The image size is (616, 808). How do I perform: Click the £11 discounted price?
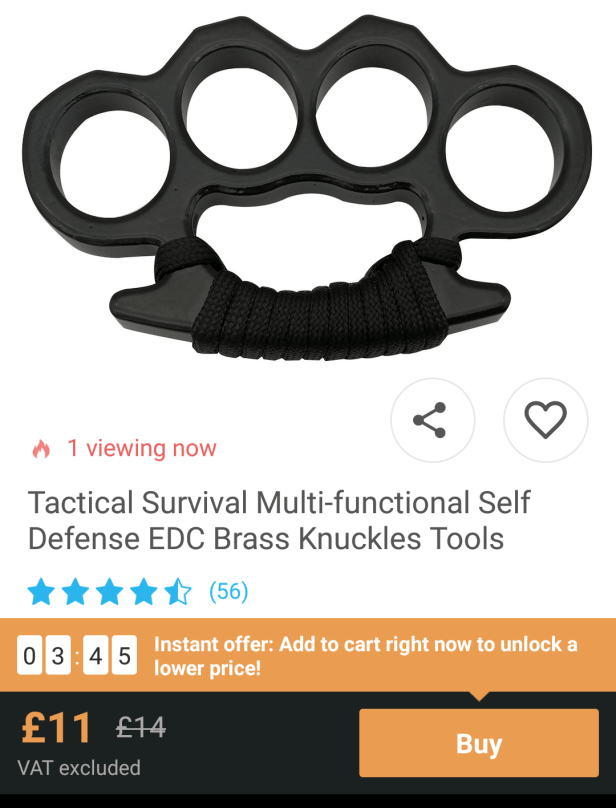click(56, 728)
